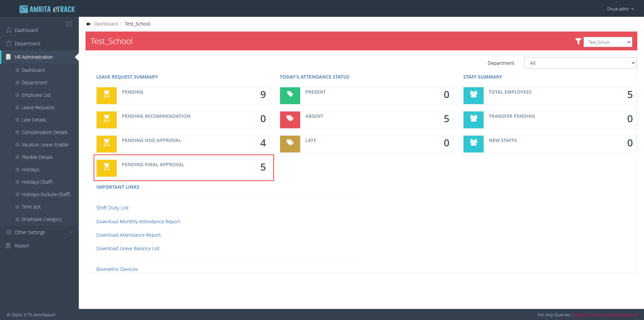The height and width of the screenshot is (320, 644).
Task: Click the back arrow beside Dashboard breadcrumb
Action: click(89, 24)
